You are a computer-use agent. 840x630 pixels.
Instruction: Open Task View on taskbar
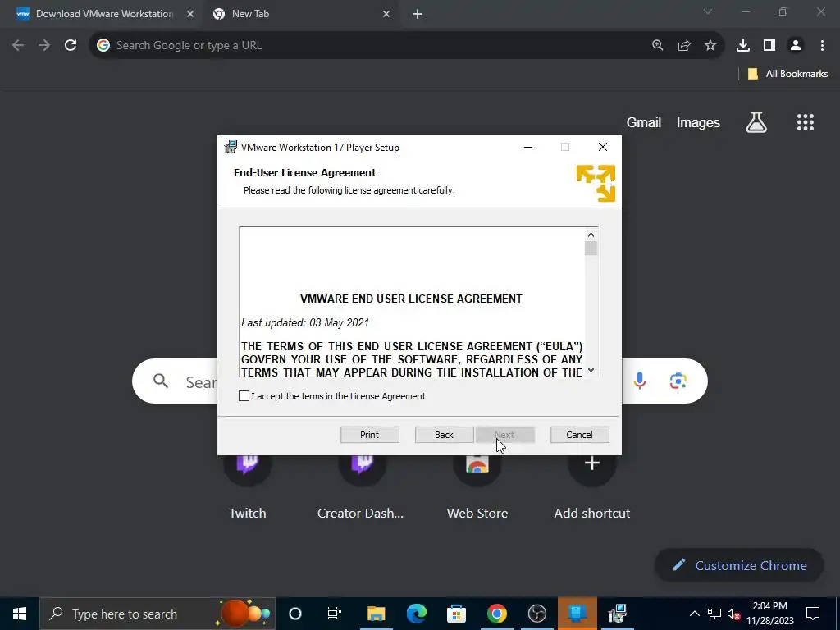[335, 614]
